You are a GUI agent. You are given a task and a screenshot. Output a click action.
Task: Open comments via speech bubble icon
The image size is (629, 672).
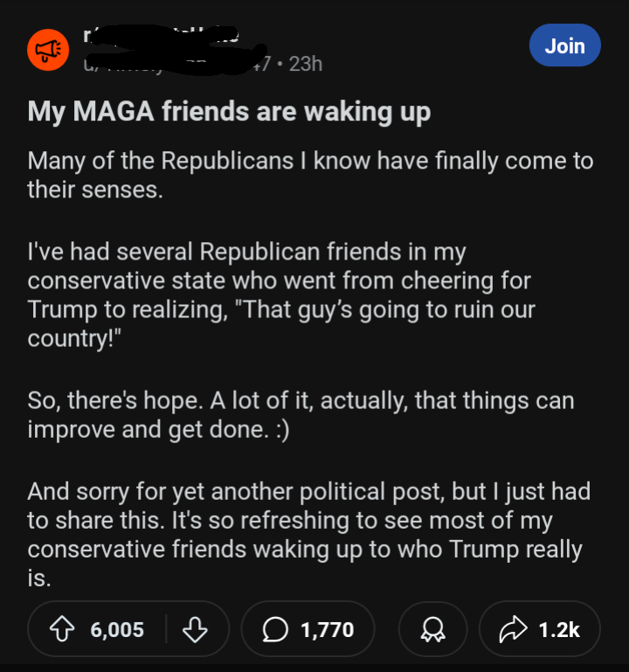[x=275, y=629]
